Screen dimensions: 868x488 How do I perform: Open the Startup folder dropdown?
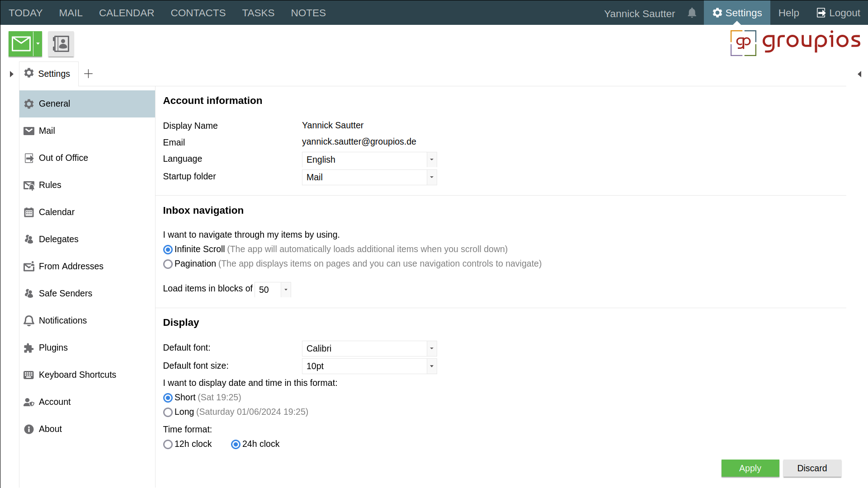pyautogui.click(x=431, y=177)
